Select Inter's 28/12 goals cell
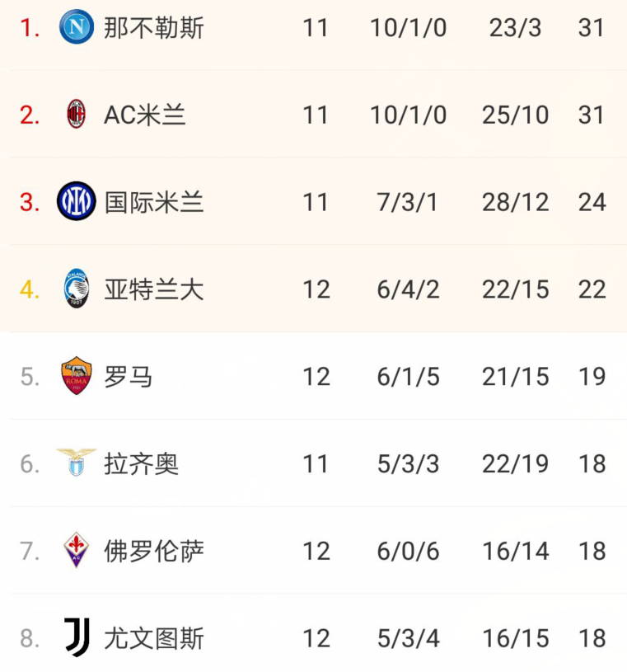 point(515,202)
